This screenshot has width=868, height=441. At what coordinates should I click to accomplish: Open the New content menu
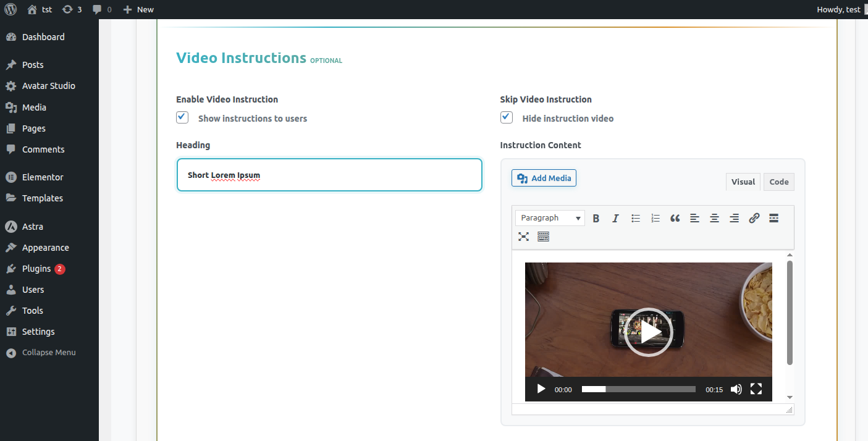coord(138,9)
